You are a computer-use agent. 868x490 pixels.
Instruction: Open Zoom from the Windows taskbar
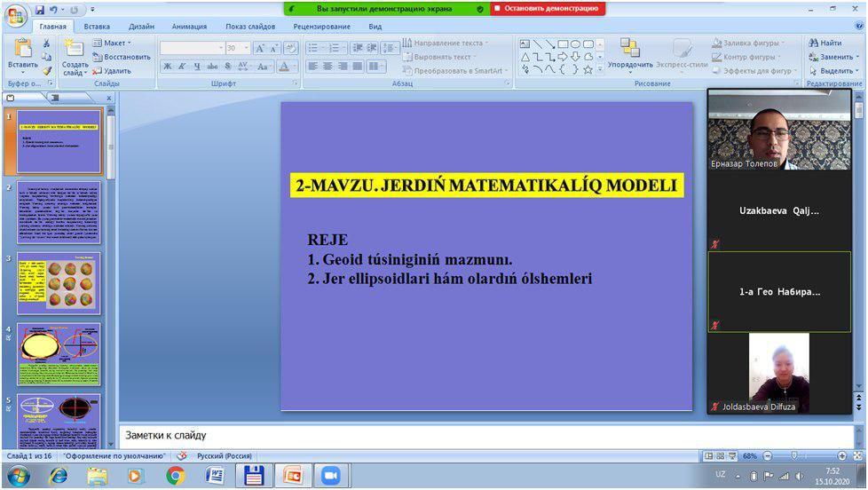tap(330, 475)
